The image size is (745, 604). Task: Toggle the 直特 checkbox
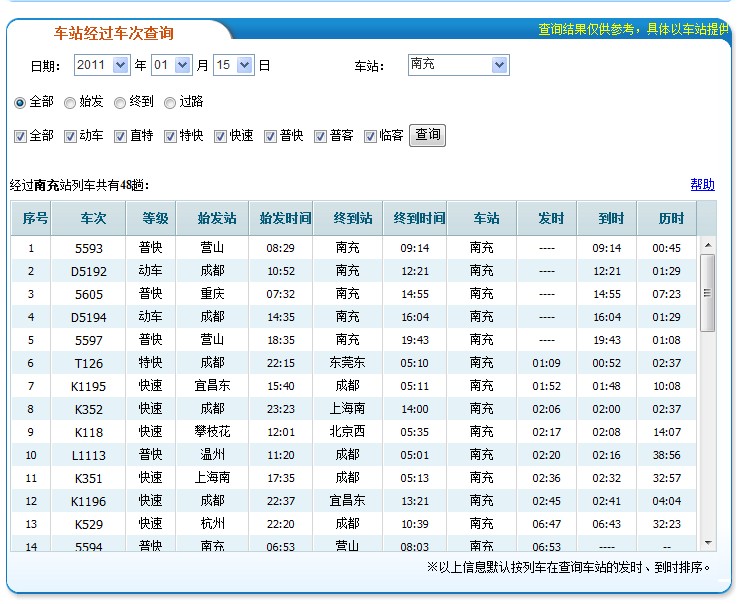tap(120, 136)
